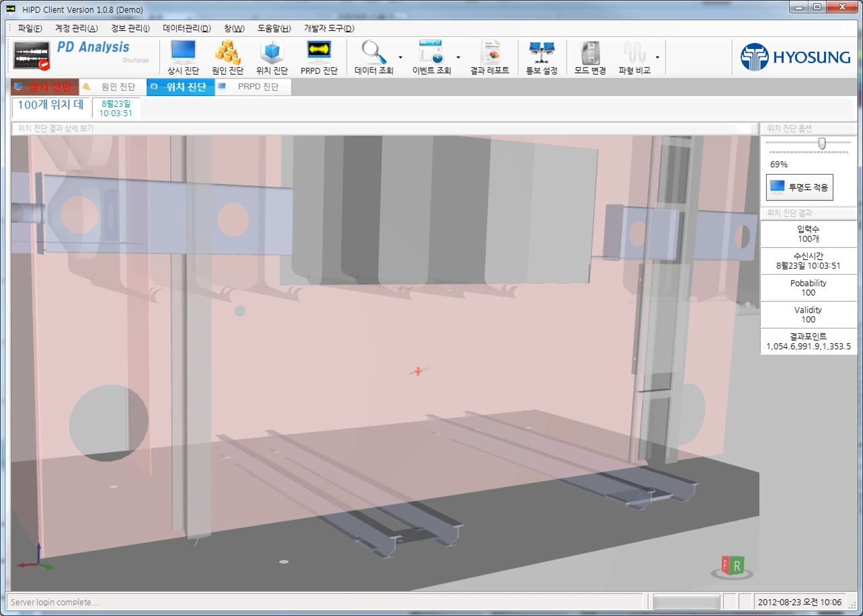Screen dimensions: 863x616
Task: Click the 투명도 적용 button
Action: [800, 187]
